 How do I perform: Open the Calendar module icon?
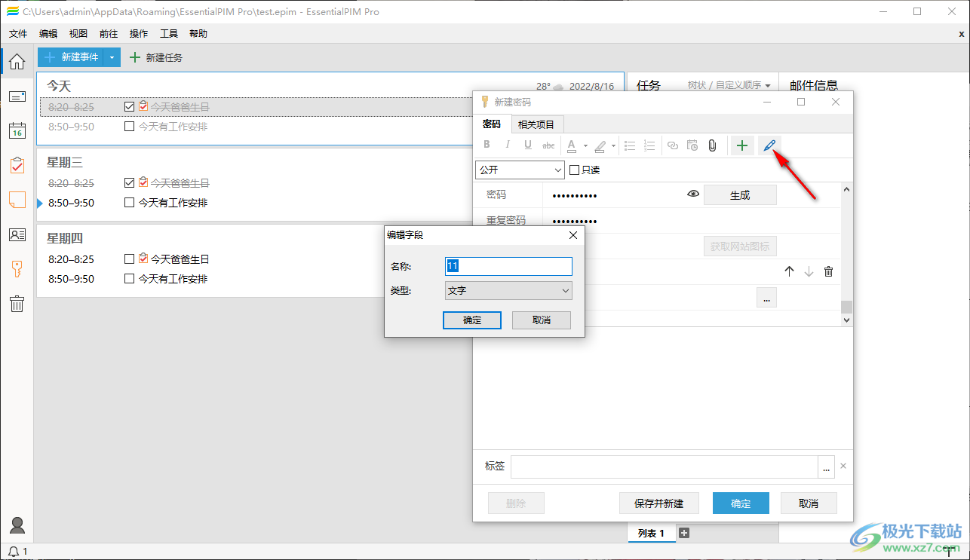[x=17, y=130]
